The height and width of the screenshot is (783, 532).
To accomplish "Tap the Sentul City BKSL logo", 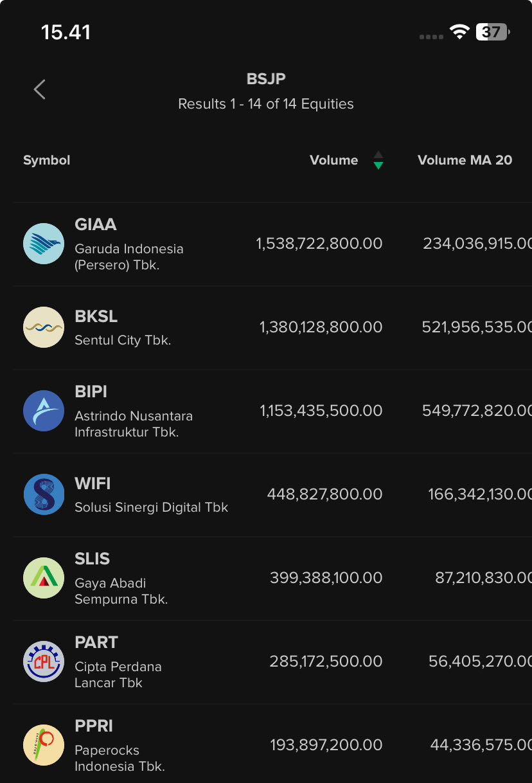I will click(x=44, y=327).
